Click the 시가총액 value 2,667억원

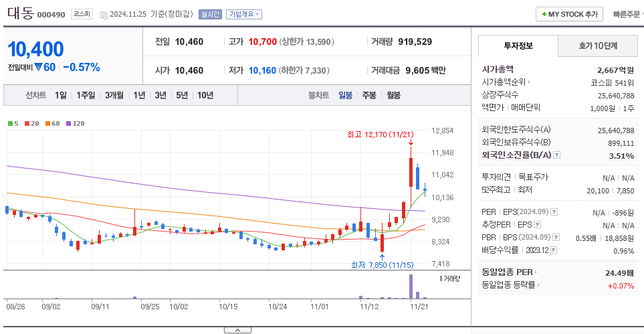(616, 70)
